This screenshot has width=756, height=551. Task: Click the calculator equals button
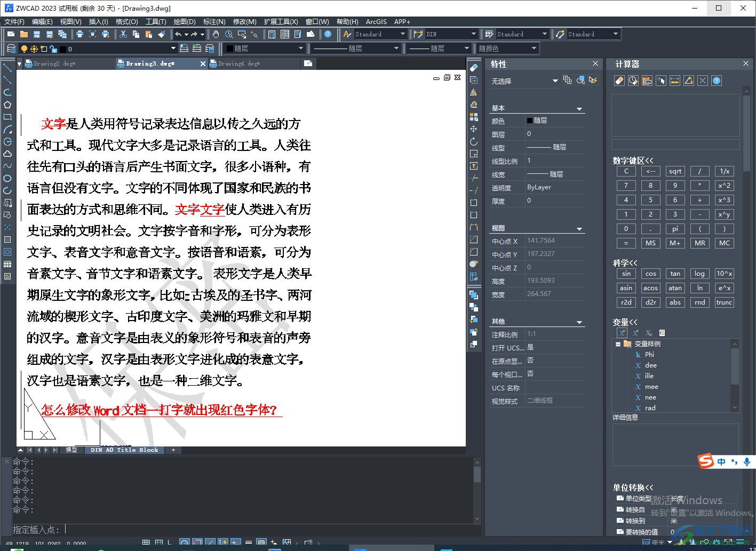pos(626,243)
